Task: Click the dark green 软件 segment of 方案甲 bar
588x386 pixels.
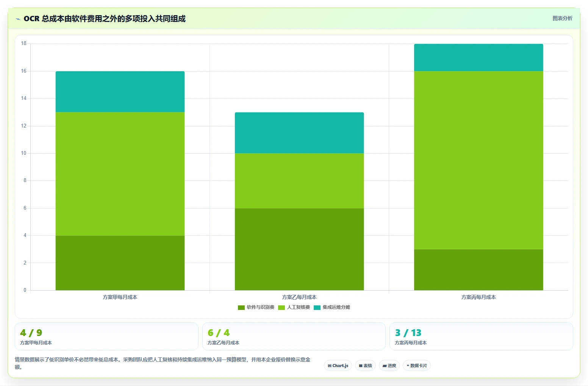Action: point(120,263)
